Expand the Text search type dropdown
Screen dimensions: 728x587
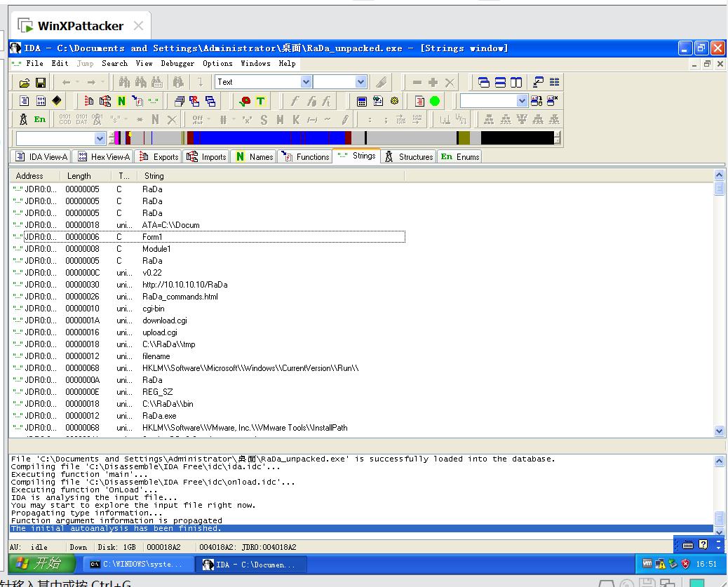click(x=306, y=82)
